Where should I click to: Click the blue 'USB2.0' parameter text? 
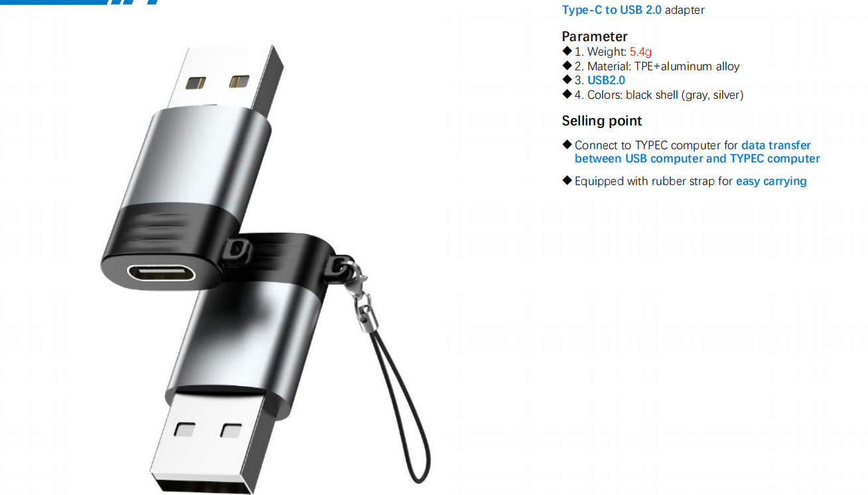pos(606,80)
